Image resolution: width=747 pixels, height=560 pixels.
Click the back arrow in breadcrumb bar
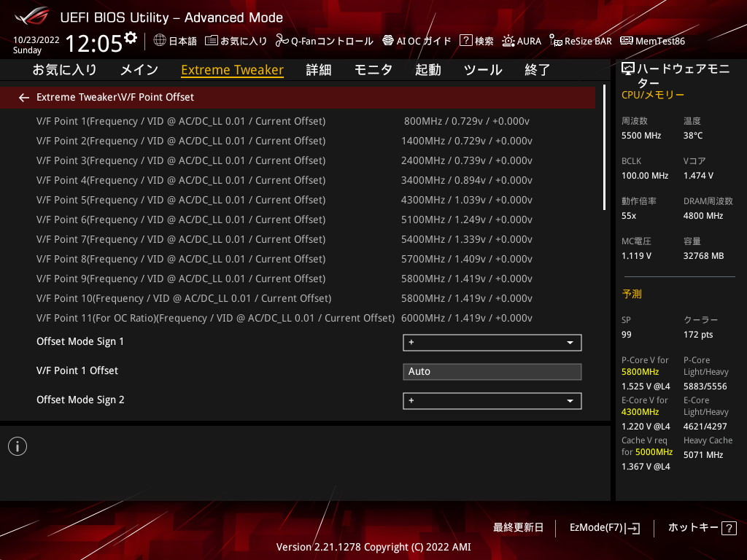point(24,98)
